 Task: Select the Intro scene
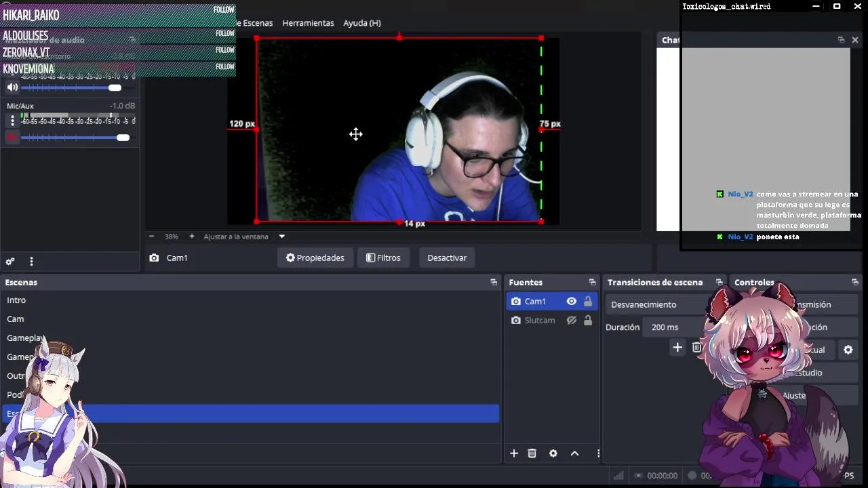pyautogui.click(x=251, y=300)
